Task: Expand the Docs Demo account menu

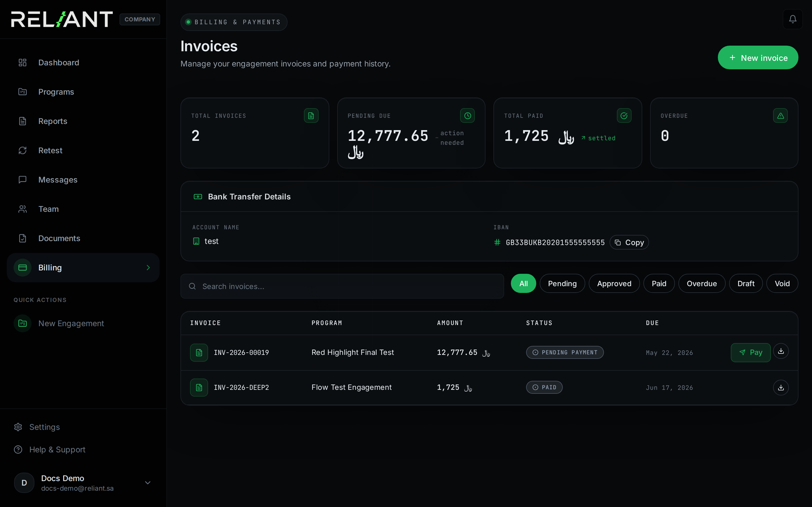Action: click(148, 482)
